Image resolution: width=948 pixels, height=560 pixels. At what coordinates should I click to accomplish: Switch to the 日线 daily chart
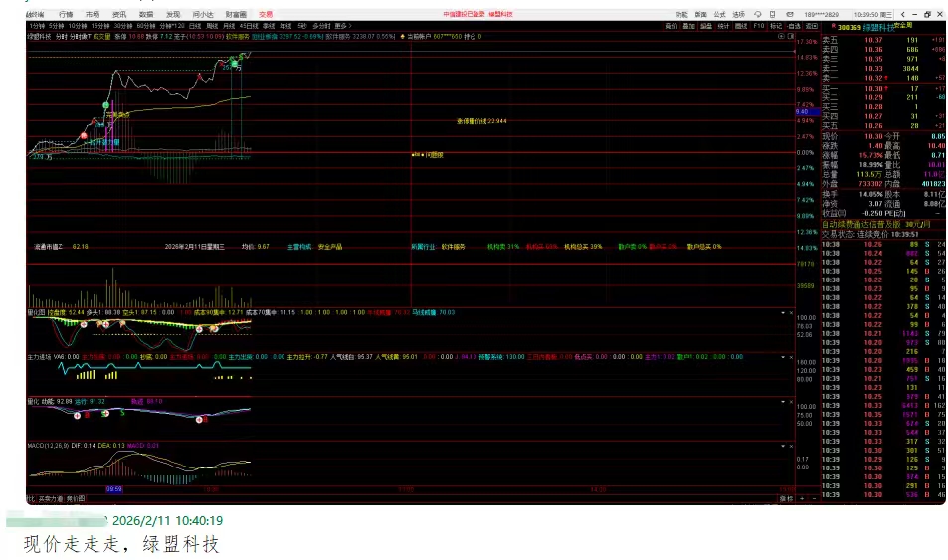(195, 26)
